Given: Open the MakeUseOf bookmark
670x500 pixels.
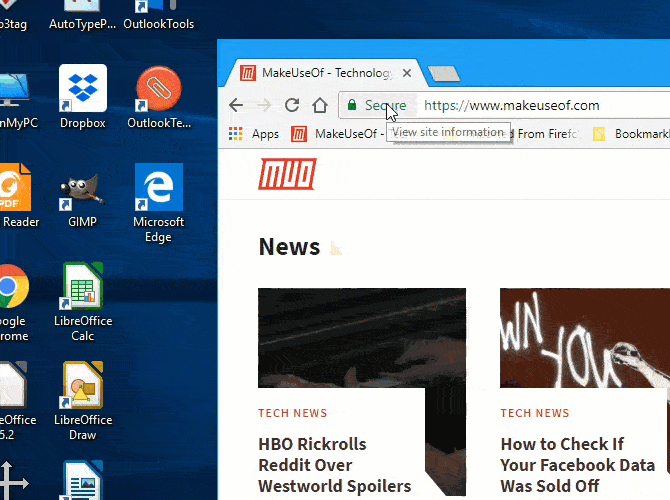Looking at the screenshot, I should pos(337,134).
